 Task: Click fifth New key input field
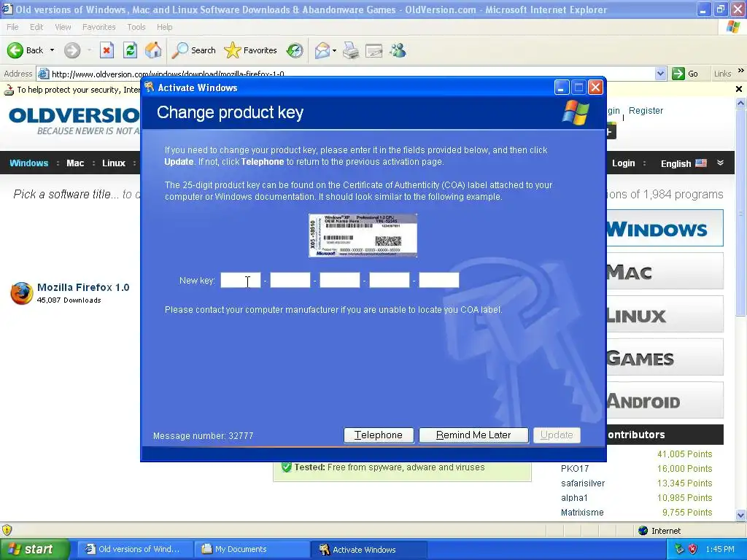click(x=438, y=280)
